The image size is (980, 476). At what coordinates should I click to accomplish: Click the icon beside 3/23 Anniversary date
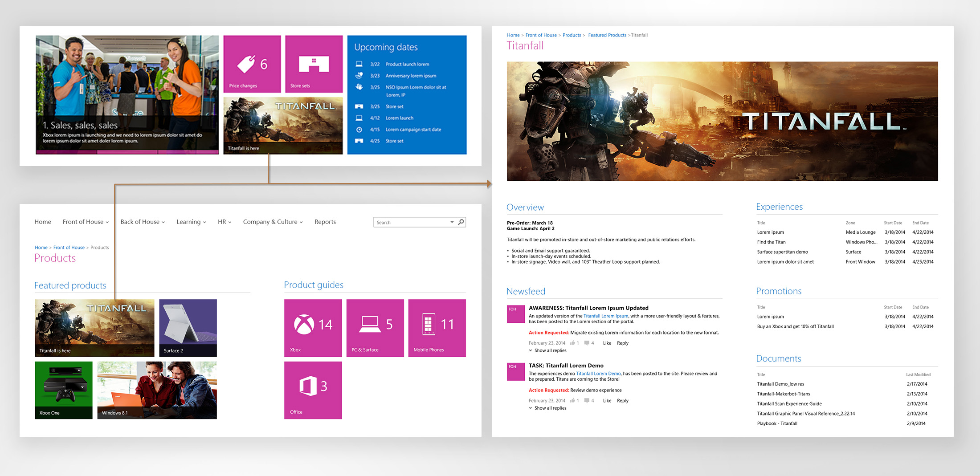coord(359,75)
